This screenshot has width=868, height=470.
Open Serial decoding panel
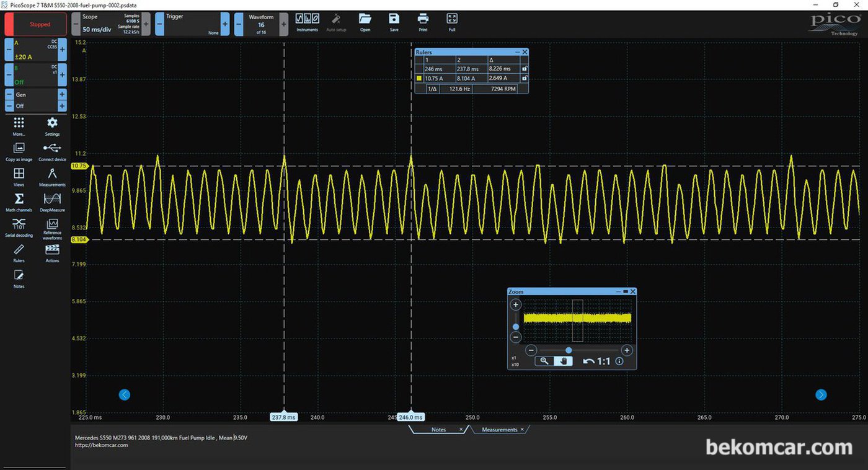click(x=19, y=227)
